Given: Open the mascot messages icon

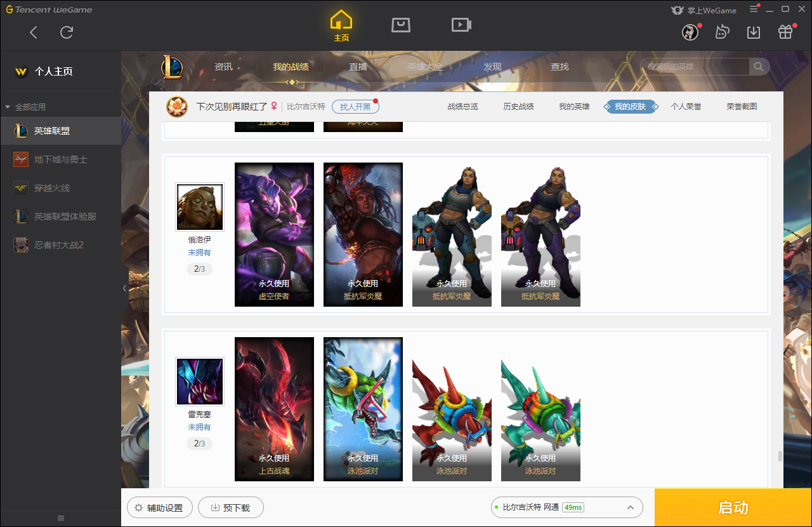Looking at the screenshot, I should point(722,32).
